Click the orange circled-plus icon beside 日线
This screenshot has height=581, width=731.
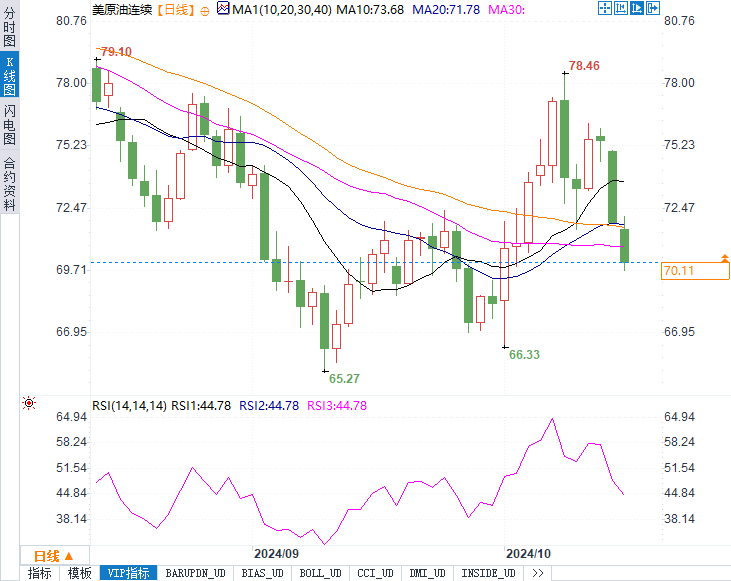click(x=205, y=9)
